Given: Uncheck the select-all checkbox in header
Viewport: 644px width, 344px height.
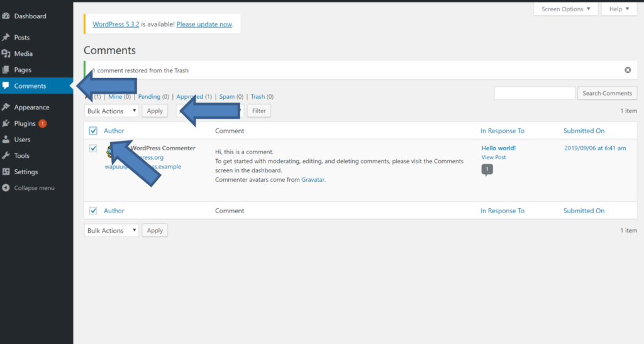Looking at the screenshot, I should coord(93,131).
